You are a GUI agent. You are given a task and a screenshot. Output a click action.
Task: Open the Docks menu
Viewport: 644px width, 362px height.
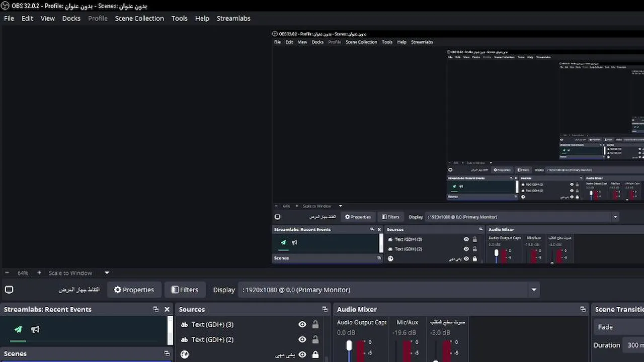coord(71,18)
